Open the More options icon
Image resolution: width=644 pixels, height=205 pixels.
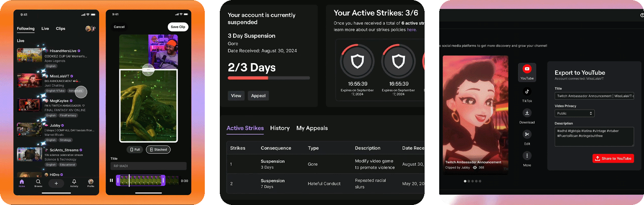pyautogui.click(x=527, y=156)
